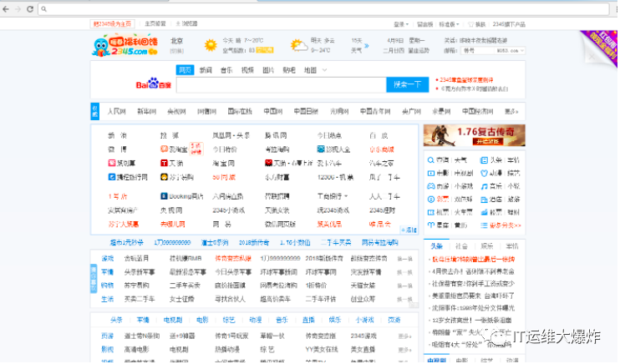This screenshot has width=620, height=364.
Task: Close the corner red envelope ad X
Action: 592,57
